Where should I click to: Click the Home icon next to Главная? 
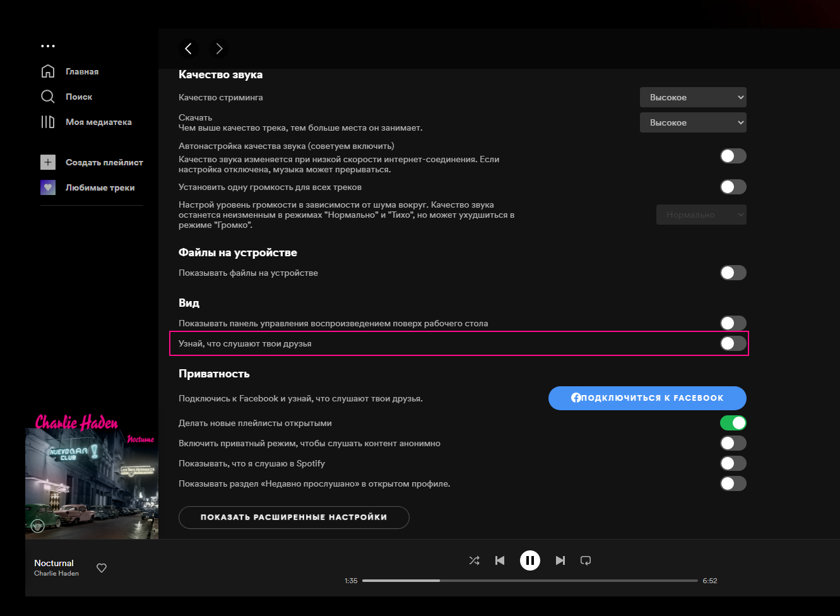tap(48, 71)
